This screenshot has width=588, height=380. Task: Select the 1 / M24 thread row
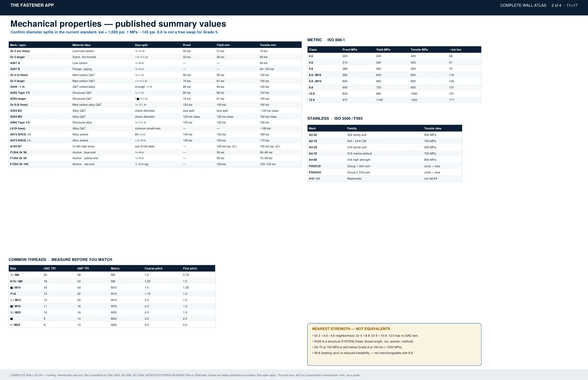[x=112, y=325]
